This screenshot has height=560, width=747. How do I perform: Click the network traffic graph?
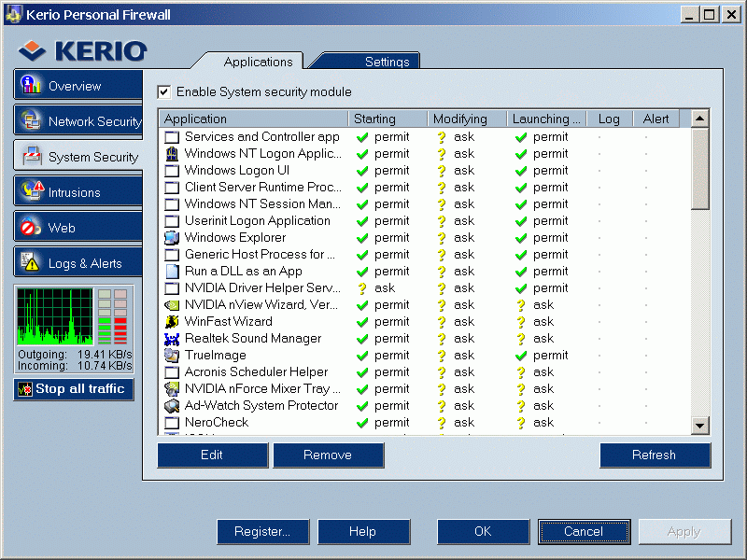pyautogui.click(x=55, y=316)
